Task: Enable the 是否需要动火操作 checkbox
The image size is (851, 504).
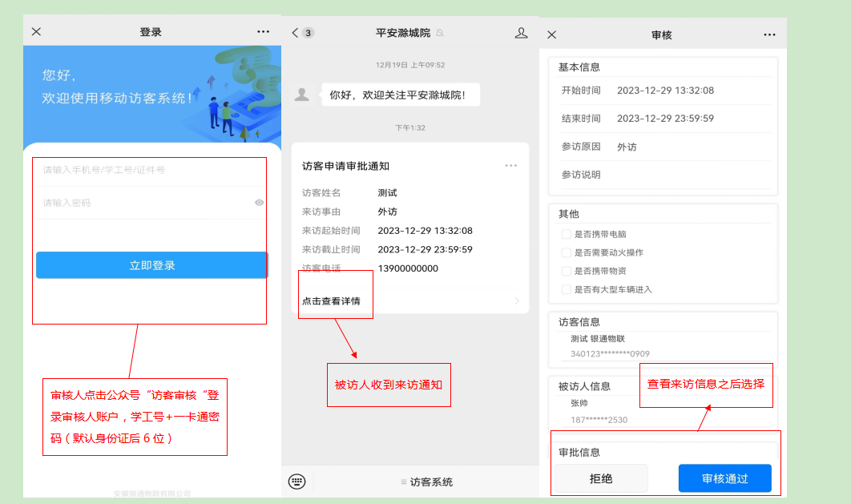Action: pos(567,253)
